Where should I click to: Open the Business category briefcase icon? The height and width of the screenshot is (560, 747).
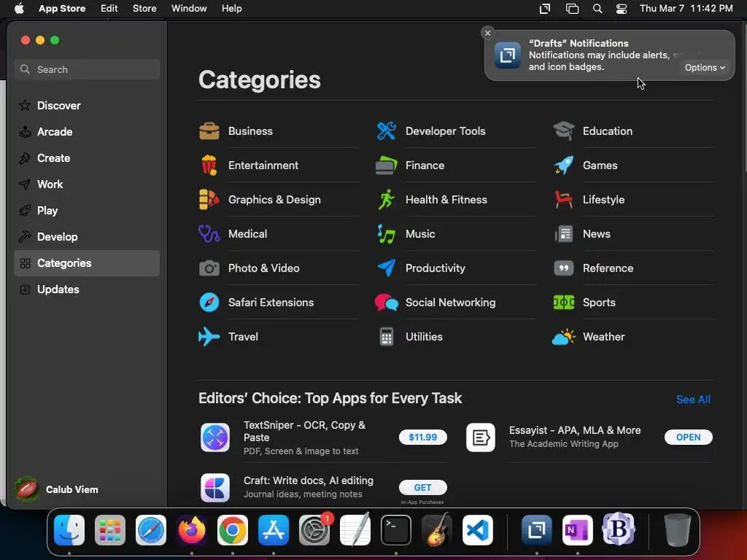point(209,131)
